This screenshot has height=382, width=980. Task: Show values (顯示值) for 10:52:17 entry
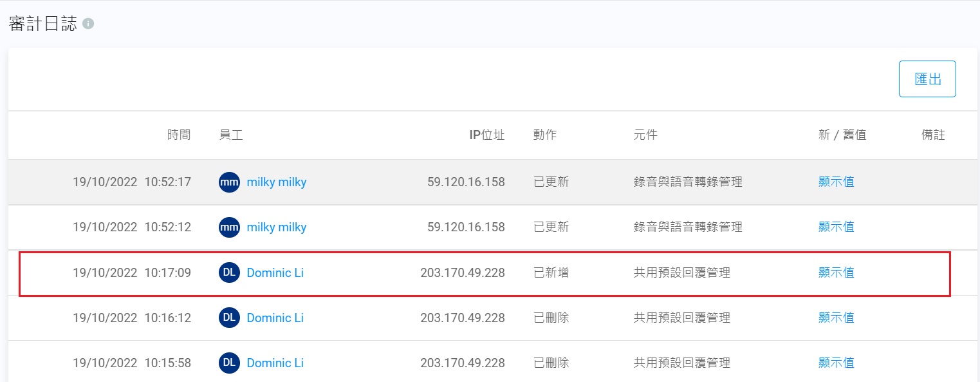coord(836,182)
